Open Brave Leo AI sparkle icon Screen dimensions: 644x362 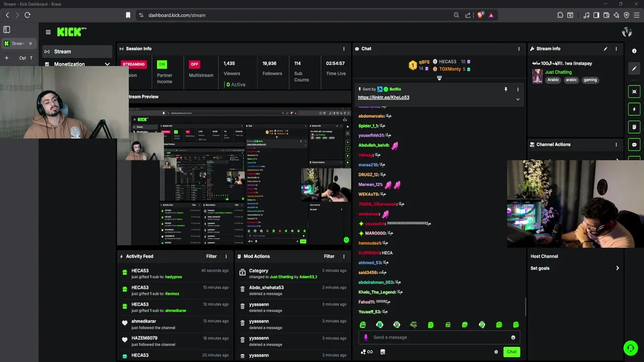tap(616, 15)
